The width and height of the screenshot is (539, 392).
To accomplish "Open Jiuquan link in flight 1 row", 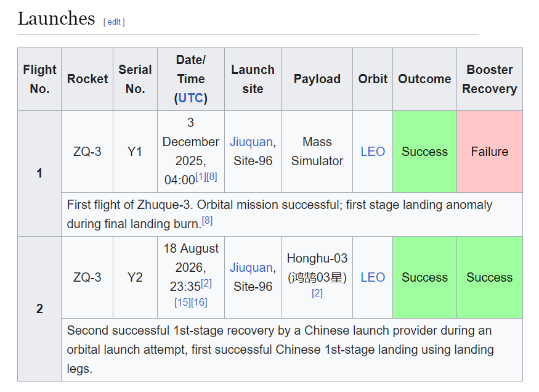I will pyautogui.click(x=251, y=142).
